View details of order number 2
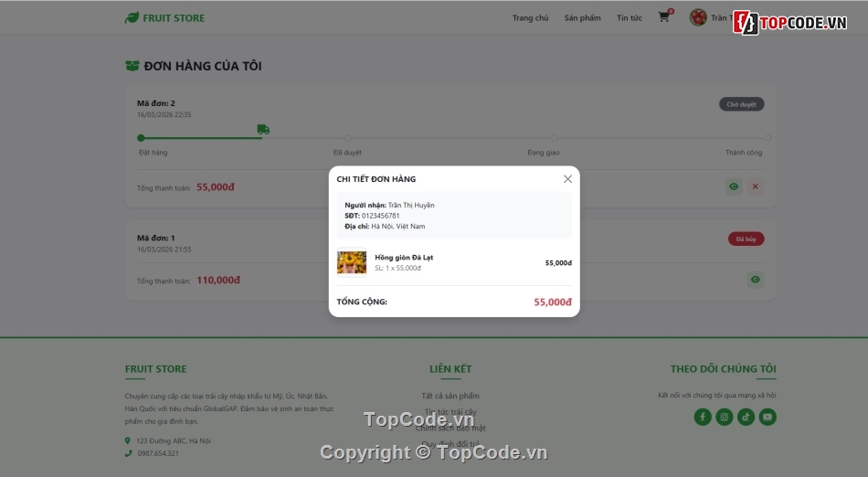The image size is (868, 477). (x=734, y=186)
